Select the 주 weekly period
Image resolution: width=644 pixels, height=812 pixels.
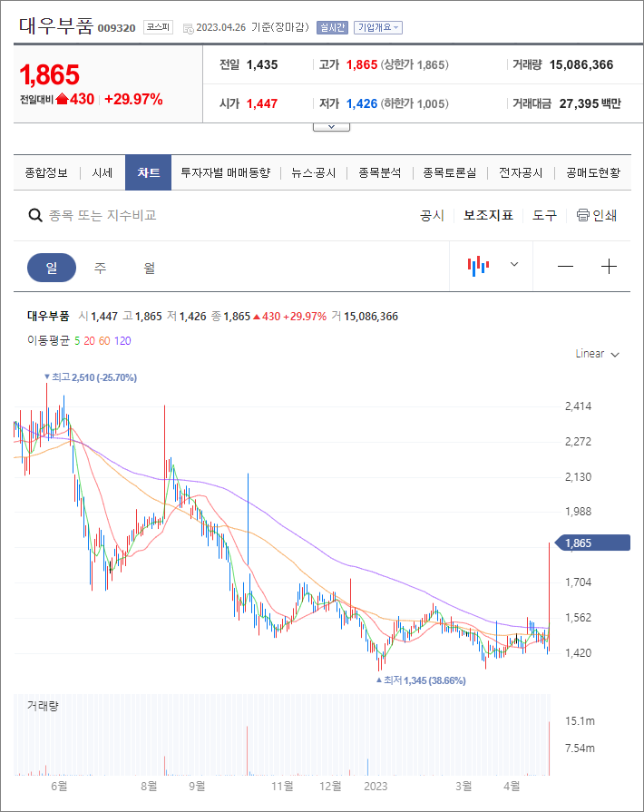point(100,268)
